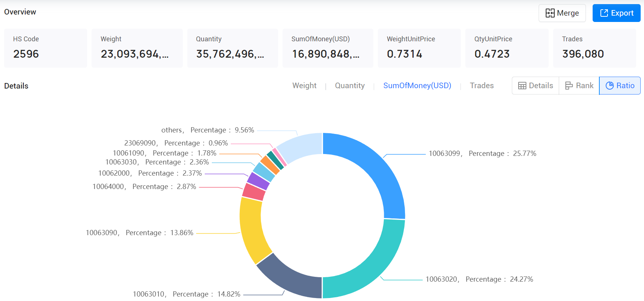The height and width of the screenshot is (301, 644).
Task: Click the Weight overview card
Action: [x=137, y=48]
